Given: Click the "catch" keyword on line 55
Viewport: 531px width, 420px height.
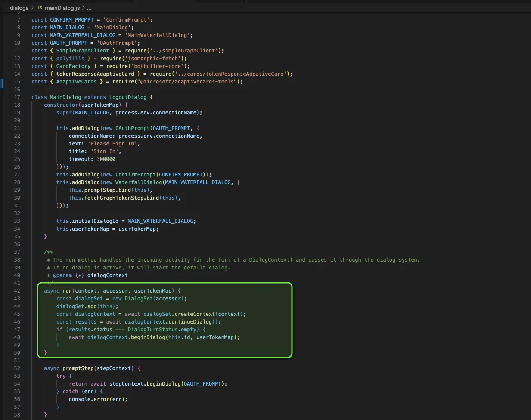Looking at the screenshot, I should coord(70,392).
